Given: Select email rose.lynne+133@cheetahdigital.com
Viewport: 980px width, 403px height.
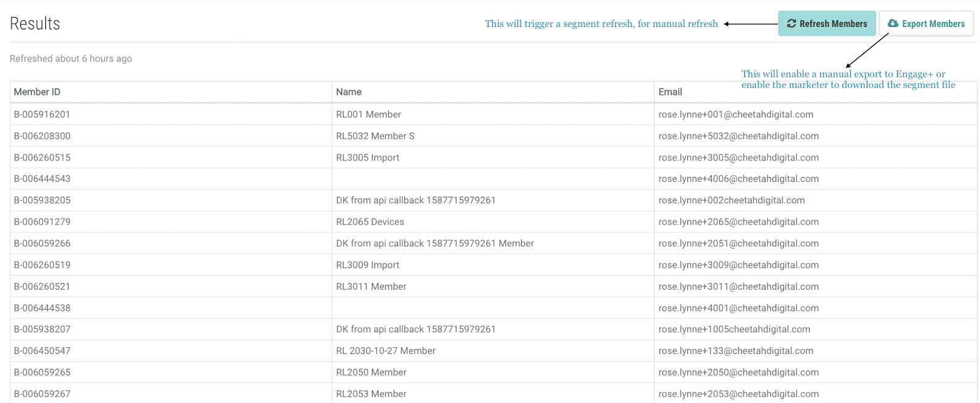Looking at the screenshot, I should coord(736,351).
